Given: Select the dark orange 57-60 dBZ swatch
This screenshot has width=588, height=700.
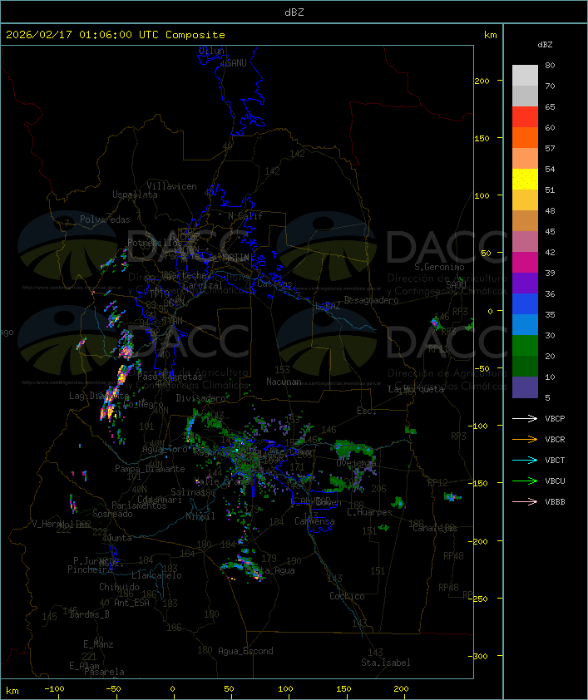Looking at the screenshot, I should click(525, 138).
